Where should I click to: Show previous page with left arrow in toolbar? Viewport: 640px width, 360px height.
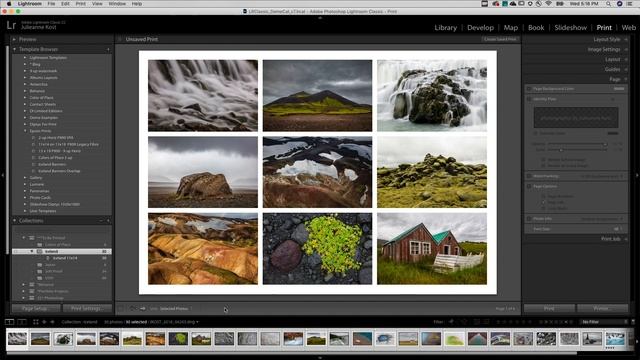point(132,309)
